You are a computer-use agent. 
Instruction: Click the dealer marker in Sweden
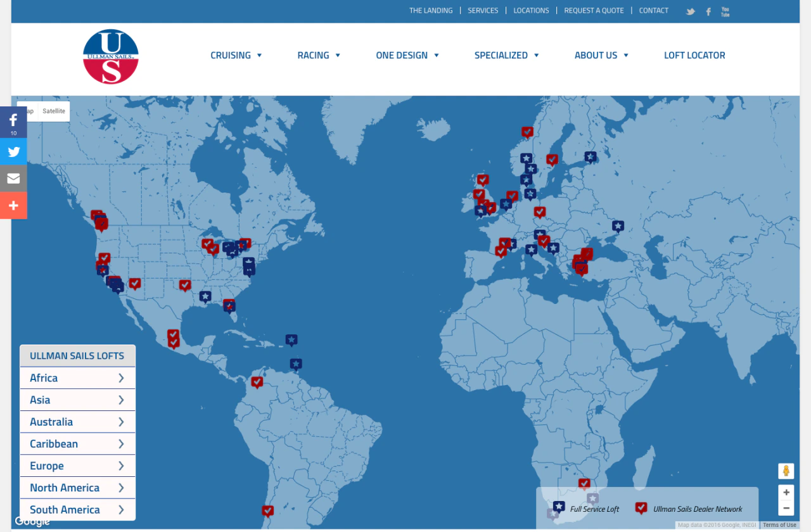(552, 160)
